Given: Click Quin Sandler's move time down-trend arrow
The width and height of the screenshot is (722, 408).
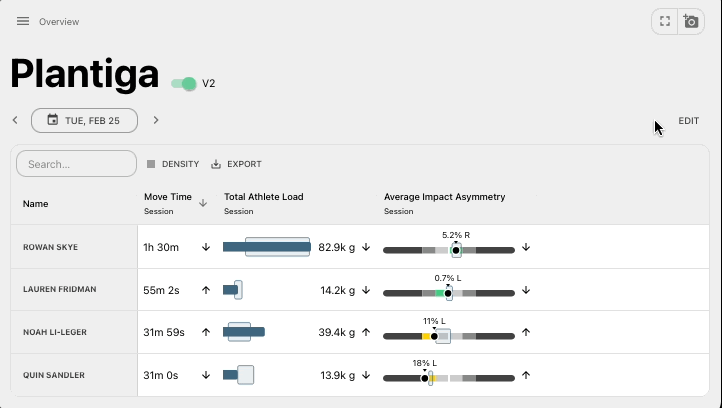Looking at the screenshot, I should (206, 375).
